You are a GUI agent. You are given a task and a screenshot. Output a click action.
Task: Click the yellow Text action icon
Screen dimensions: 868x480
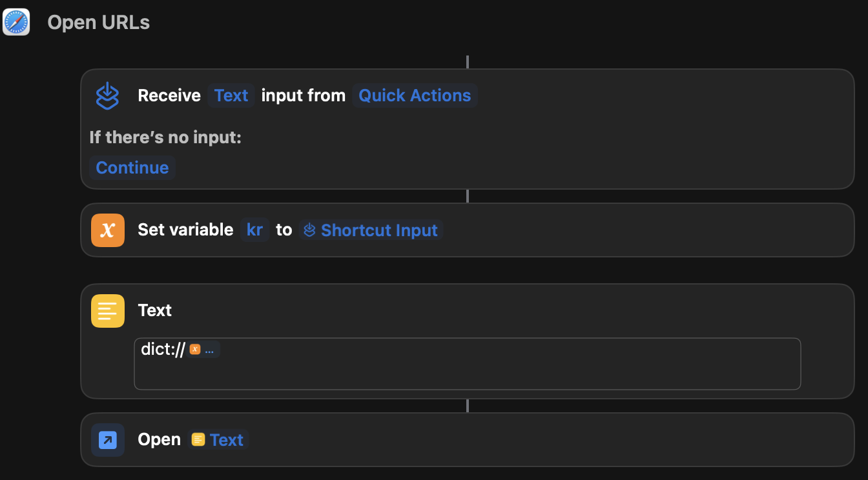(x=108, y=310)
